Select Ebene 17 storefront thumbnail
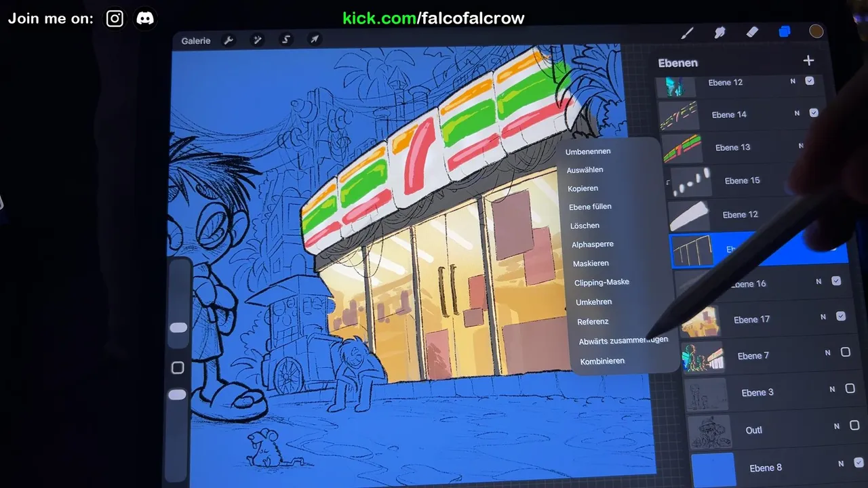868x488 pixels. click(701, 320)
